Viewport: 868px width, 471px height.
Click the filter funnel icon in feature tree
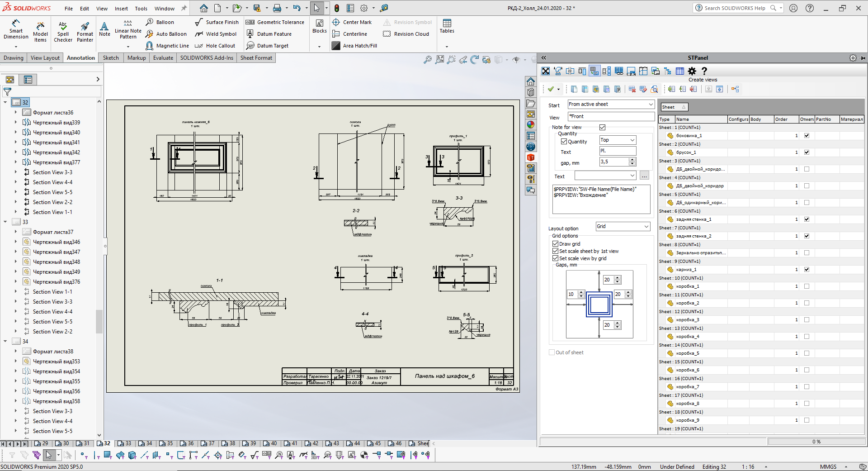pyautogui.click(x=7, y=92)
